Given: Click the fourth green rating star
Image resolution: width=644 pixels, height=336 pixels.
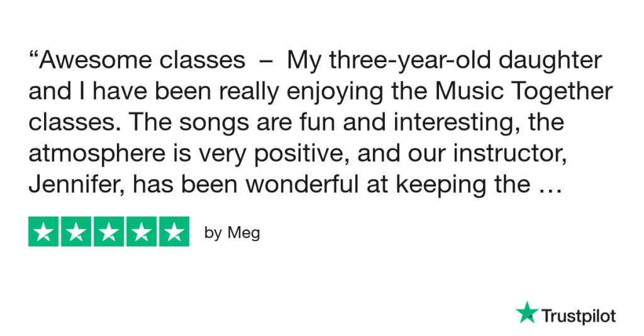Looking at the screenshot, I should pos(142,232).
